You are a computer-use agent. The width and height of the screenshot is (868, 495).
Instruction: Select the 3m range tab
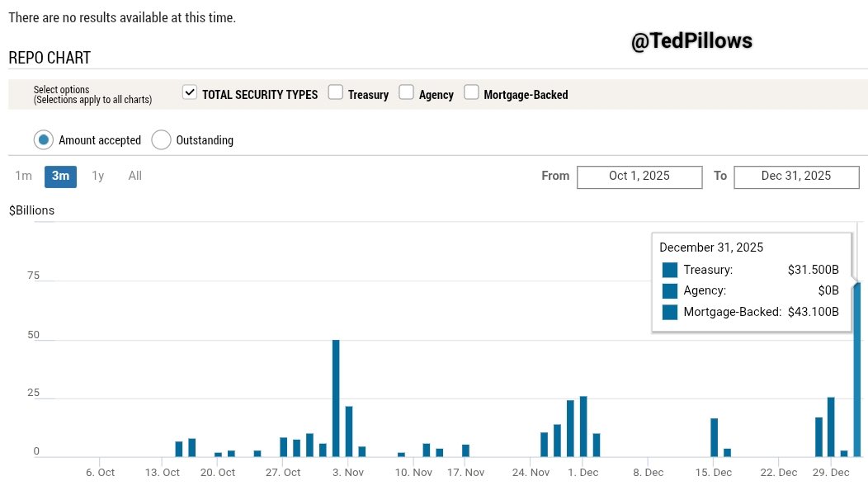click(59, 176)
